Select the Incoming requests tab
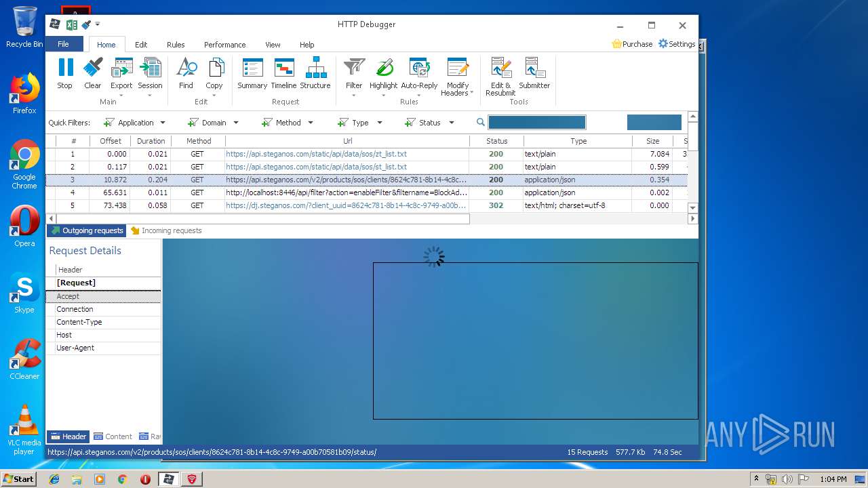 click(x=166, y=230)
